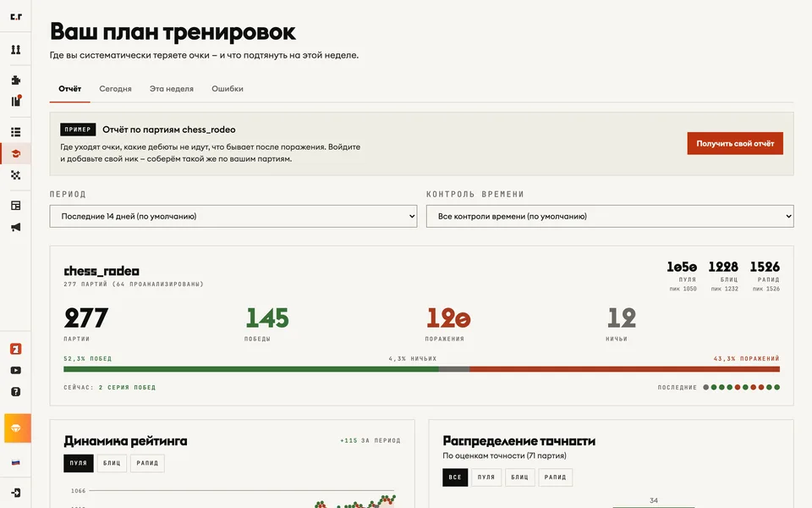The image size is (812, 508).
Task: Select Пуля in Распределение точности
Action: click(x=486, y=477)
